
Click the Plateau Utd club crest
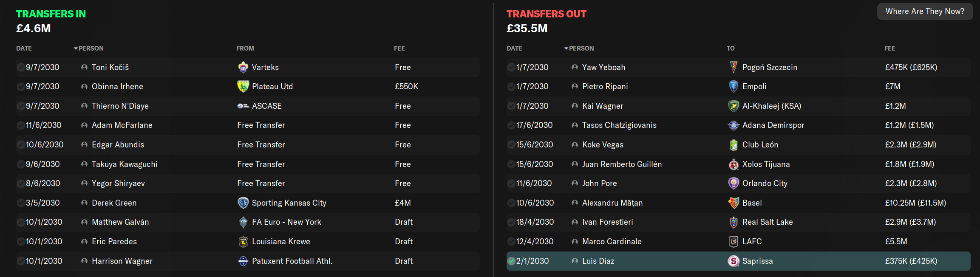click(243, 86)
